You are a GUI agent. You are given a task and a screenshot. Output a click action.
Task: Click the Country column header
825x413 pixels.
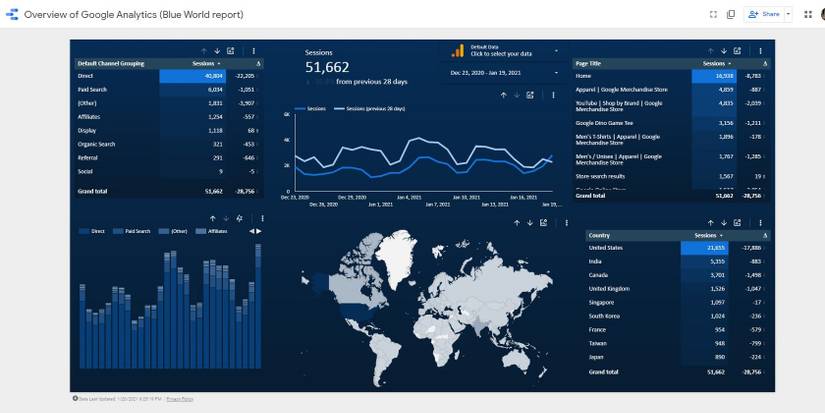click(x=599, y=236)
